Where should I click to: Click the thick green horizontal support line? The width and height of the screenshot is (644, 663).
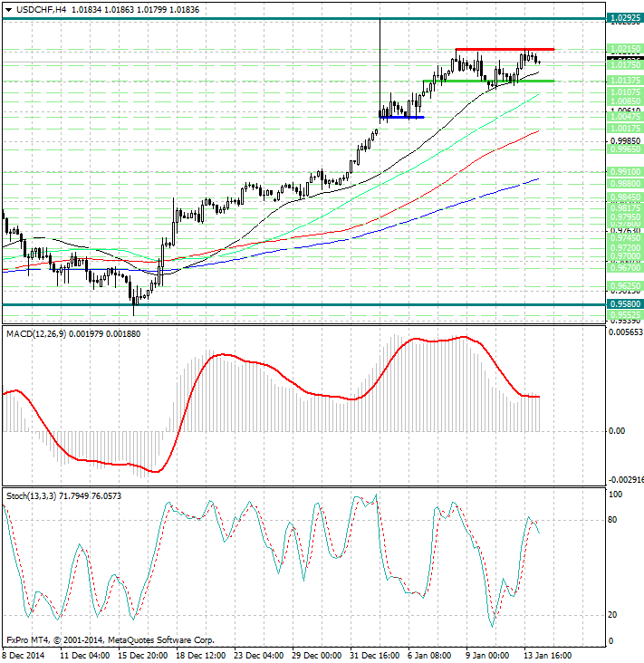pyautogui.click(x=489, y=81)
